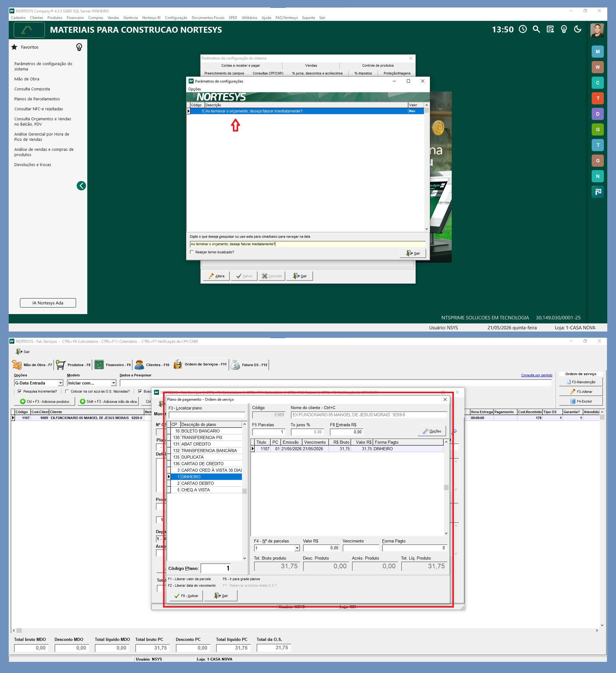Click the Código Plano input field
The image size is (616, 673).
pos(216,568)
